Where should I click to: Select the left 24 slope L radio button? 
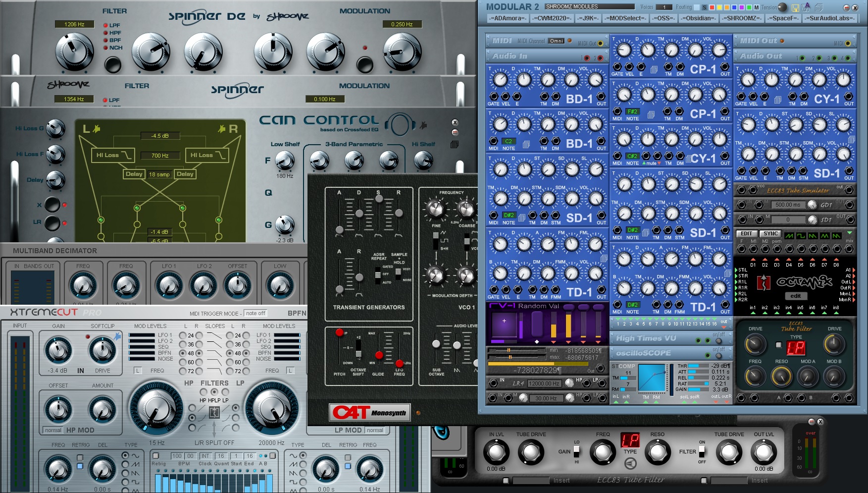(x=183, y=335)
